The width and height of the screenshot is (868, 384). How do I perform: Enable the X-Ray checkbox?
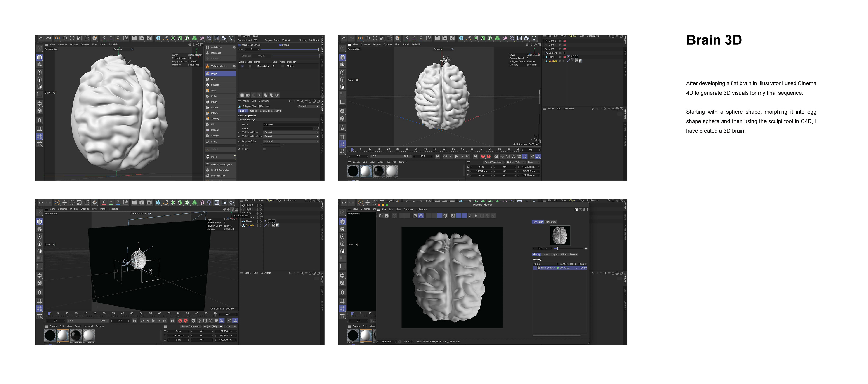[x=264, y=149]
